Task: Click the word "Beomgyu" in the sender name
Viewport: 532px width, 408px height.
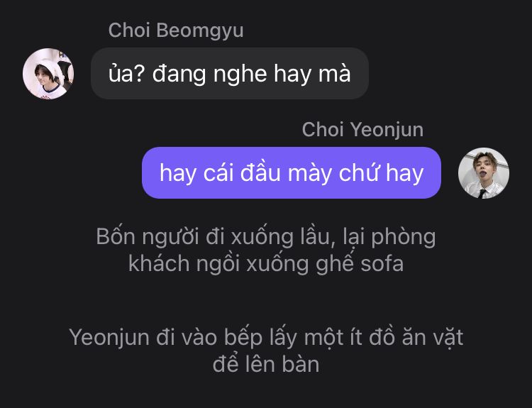Action: (x=200, y=31)
